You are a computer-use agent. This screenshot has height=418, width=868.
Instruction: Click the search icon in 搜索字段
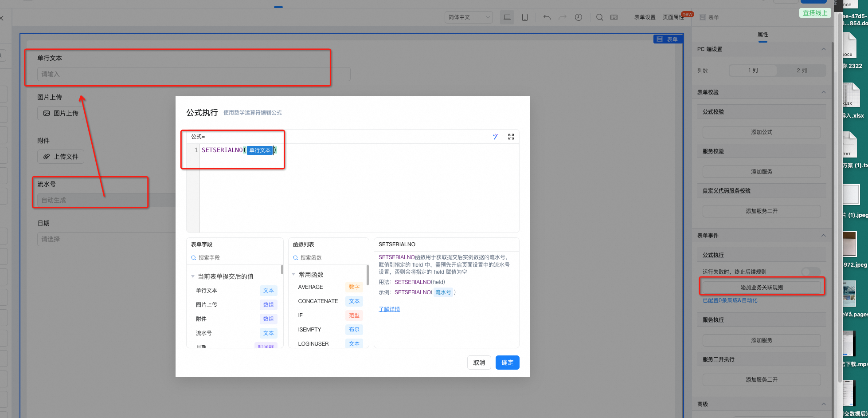point(194,258)
